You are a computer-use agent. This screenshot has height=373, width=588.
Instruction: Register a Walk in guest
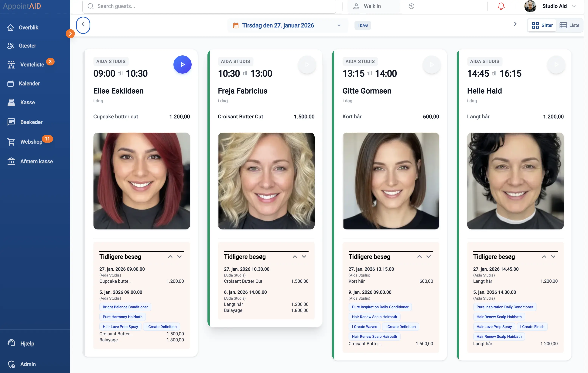pyautogui.click(x=372, y=6)
